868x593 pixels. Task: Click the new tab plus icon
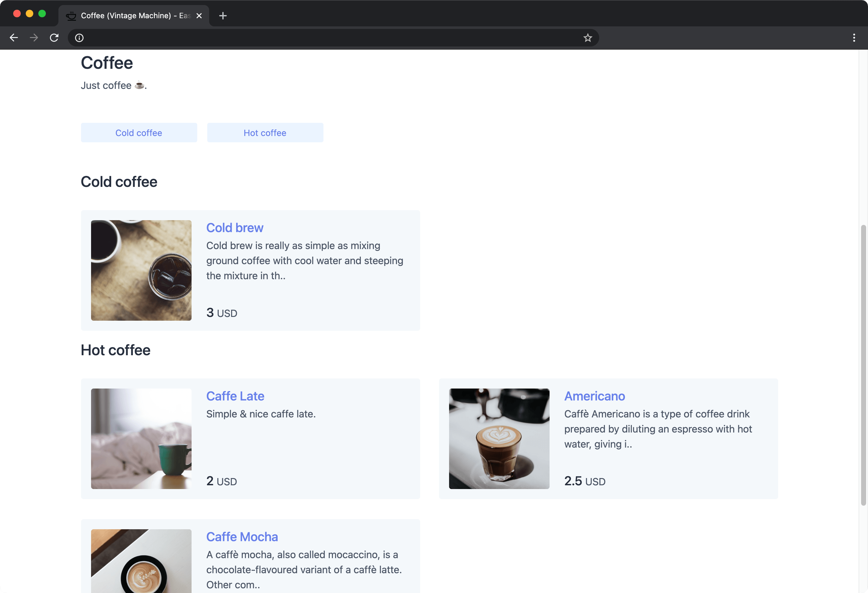click(221, 14)
